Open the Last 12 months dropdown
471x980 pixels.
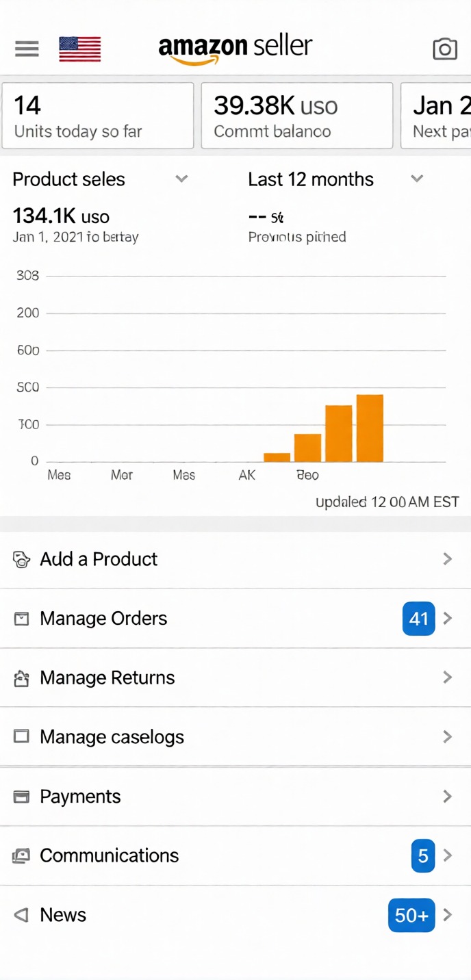(417, 179)
